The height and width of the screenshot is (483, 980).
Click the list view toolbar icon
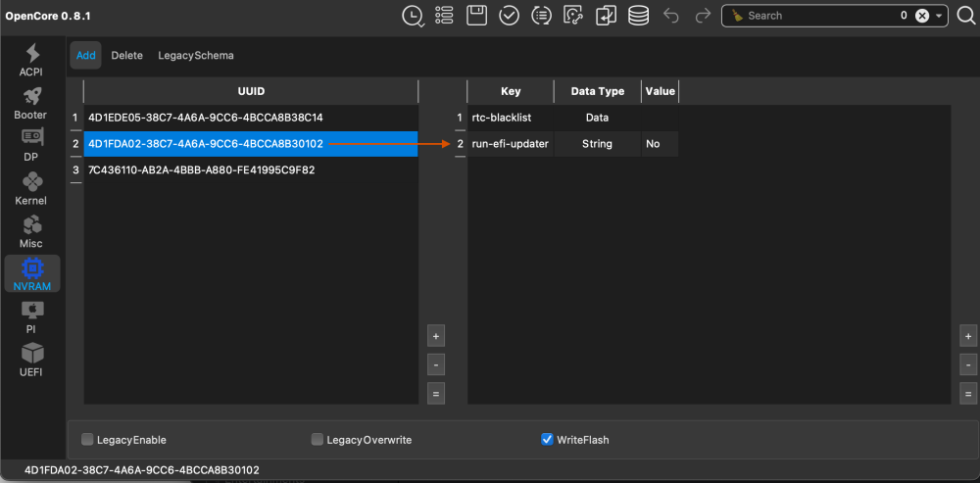click(444, 16)
